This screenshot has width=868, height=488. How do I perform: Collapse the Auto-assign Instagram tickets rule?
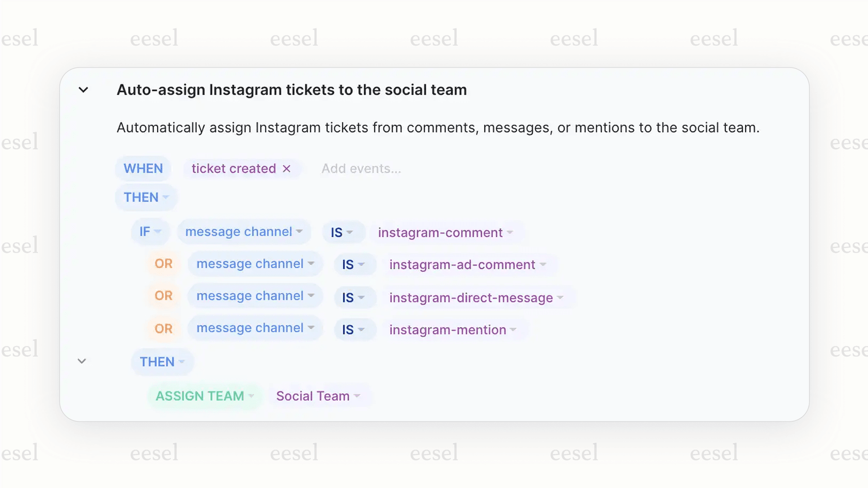(x=83, y=90)
